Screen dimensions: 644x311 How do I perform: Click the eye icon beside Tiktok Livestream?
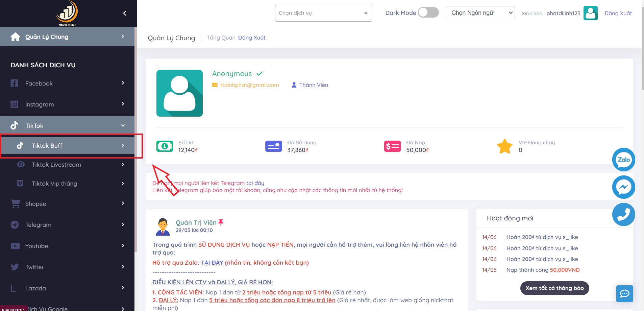21,165
